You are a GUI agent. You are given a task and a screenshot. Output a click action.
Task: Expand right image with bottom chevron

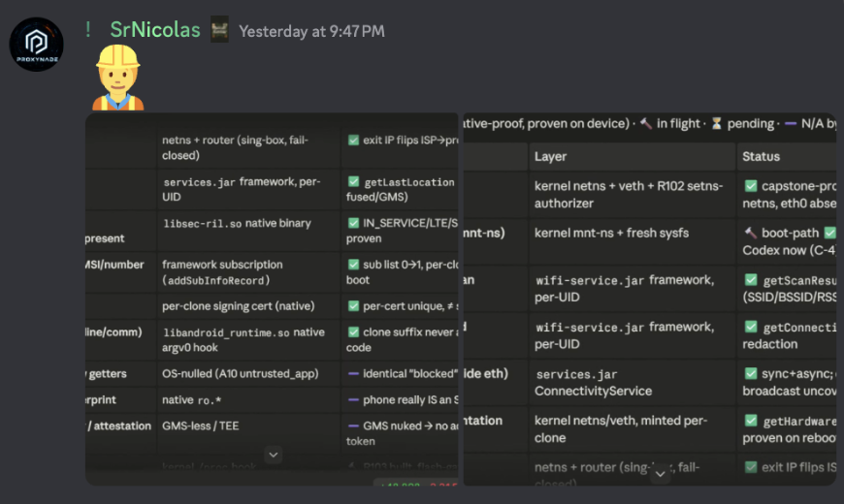click(x=661, y=474)
